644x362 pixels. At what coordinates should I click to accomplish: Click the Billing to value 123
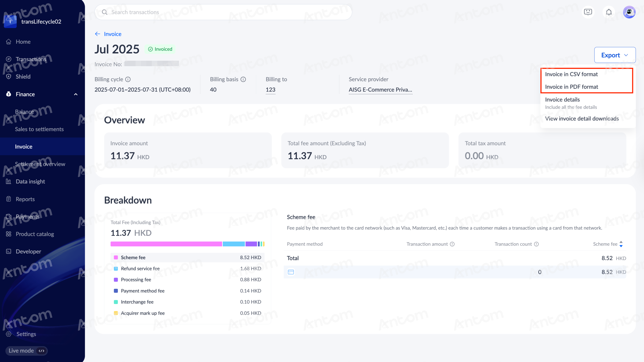(x=271, y=89)
